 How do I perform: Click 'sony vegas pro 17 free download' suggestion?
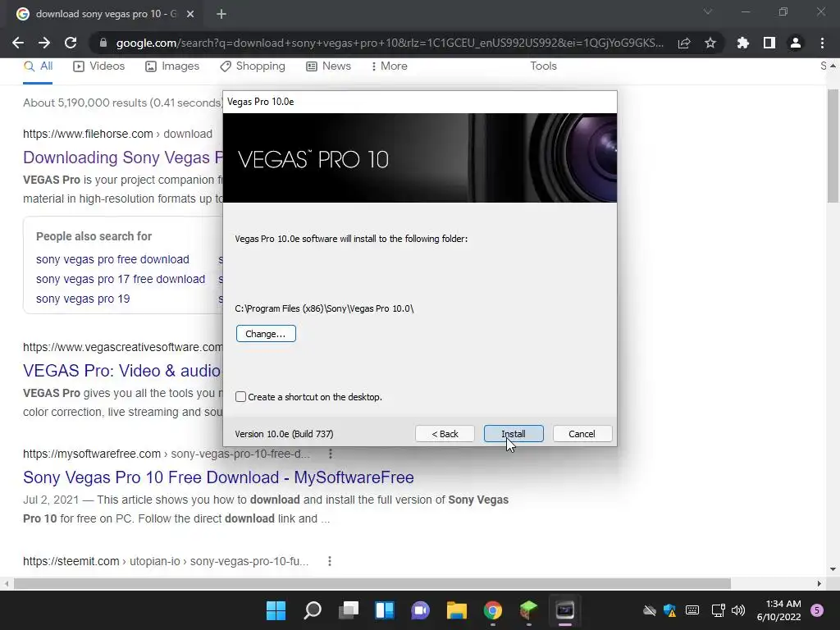pos(121,279)
